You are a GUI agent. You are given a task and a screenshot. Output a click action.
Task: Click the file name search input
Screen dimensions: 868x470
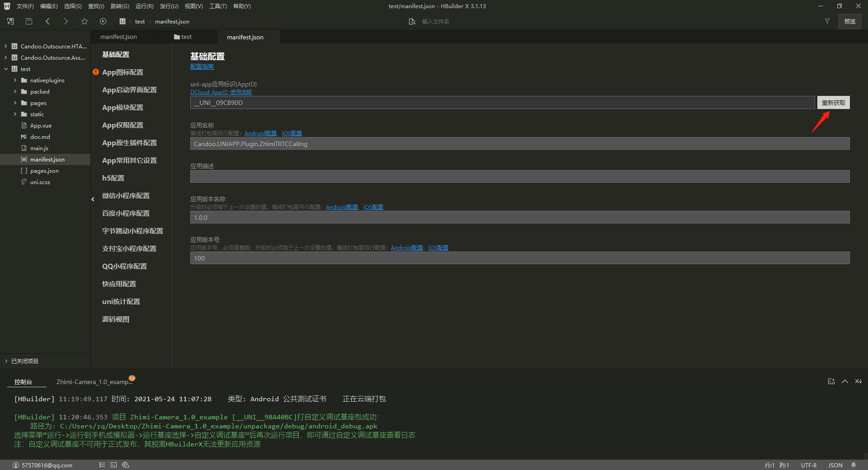pyautogui.click(x=619, y=21)
